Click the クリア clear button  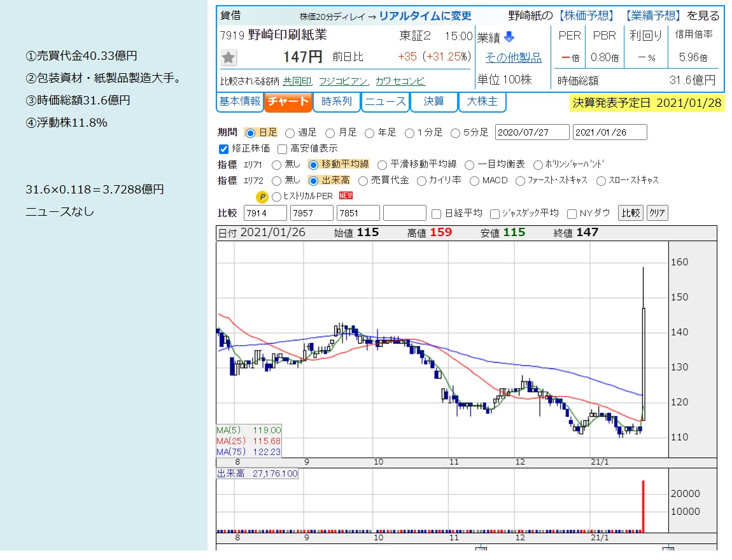tap(657, 213)
